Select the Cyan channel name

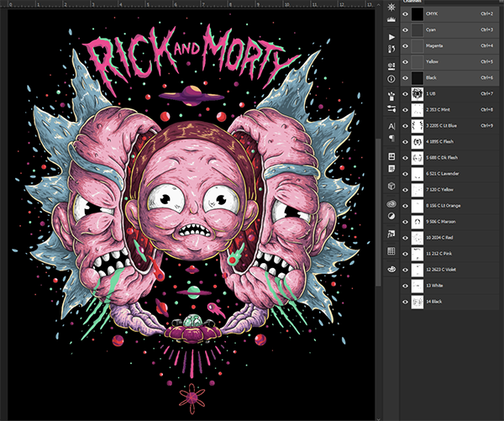point(431,30)
